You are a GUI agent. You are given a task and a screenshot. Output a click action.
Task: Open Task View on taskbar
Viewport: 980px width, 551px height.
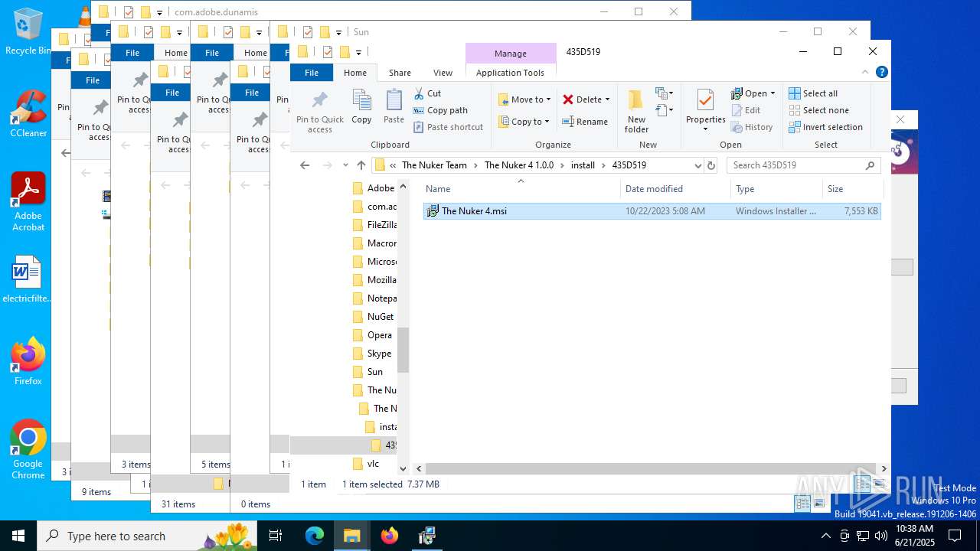tap(276, 536)
